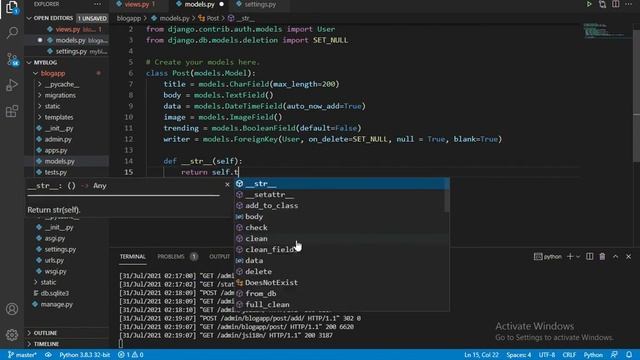Open the Run and Debug view
Image resolution: width=640 pixels, height=360 pixels.
point(12,85)
